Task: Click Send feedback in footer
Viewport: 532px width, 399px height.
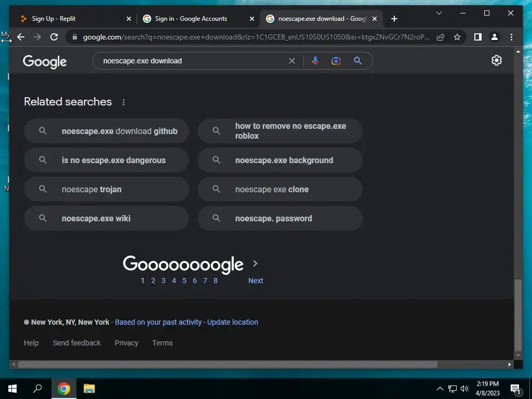Action: pos(77,343)
